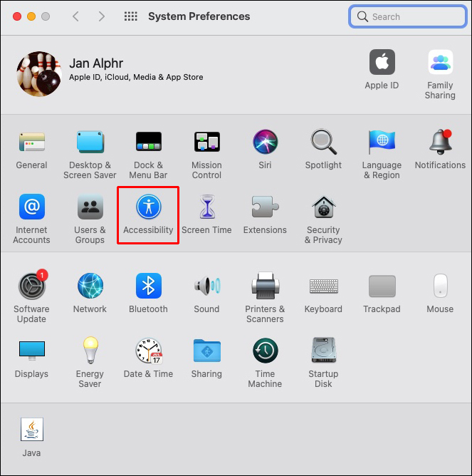
Task: Click the search magnifier icon
Action: (x=362, y=16)
